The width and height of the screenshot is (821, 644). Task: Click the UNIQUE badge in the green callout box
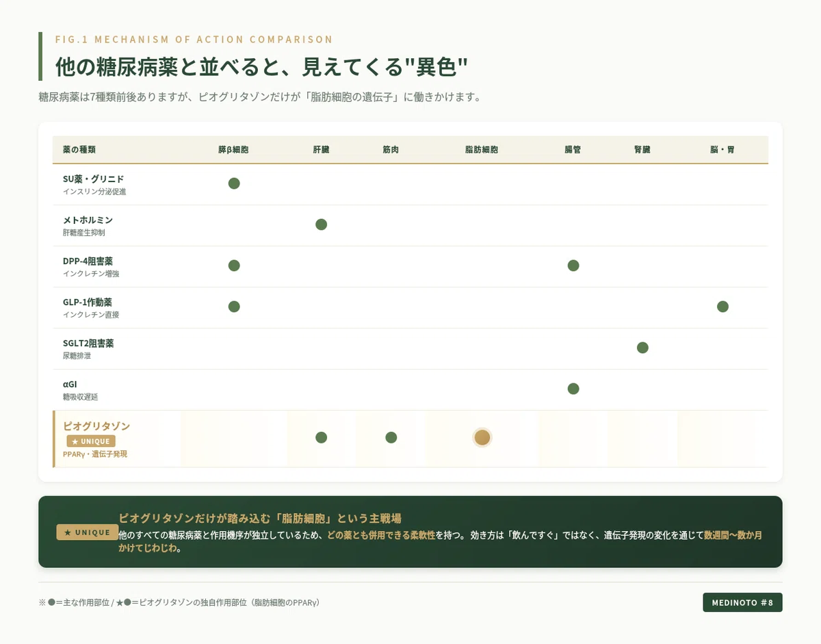tap(87, 532)
